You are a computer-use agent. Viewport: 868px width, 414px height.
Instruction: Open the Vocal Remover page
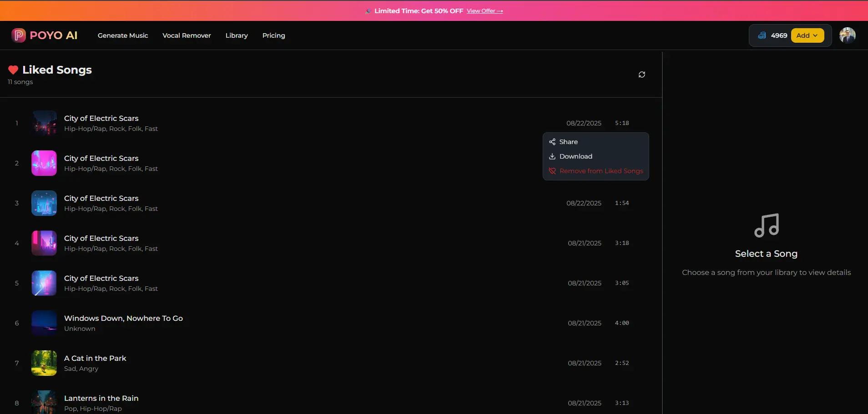187,35
